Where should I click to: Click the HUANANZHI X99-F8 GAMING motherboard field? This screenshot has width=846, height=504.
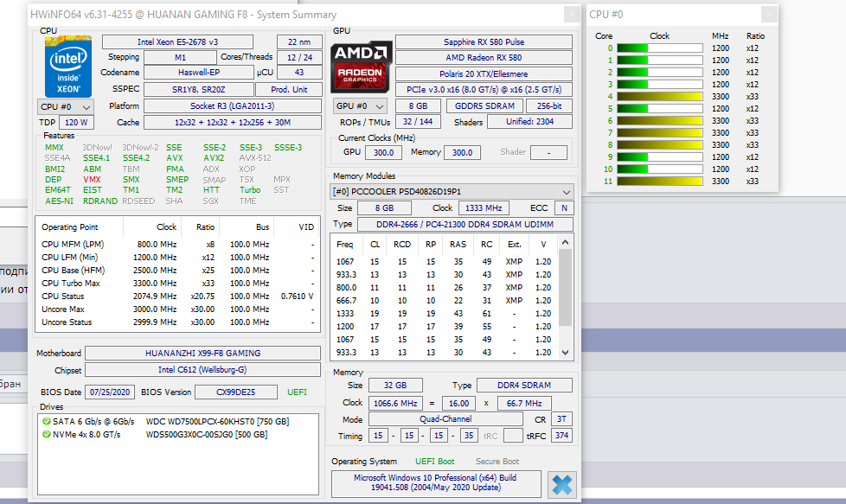(x=203, y=353)
